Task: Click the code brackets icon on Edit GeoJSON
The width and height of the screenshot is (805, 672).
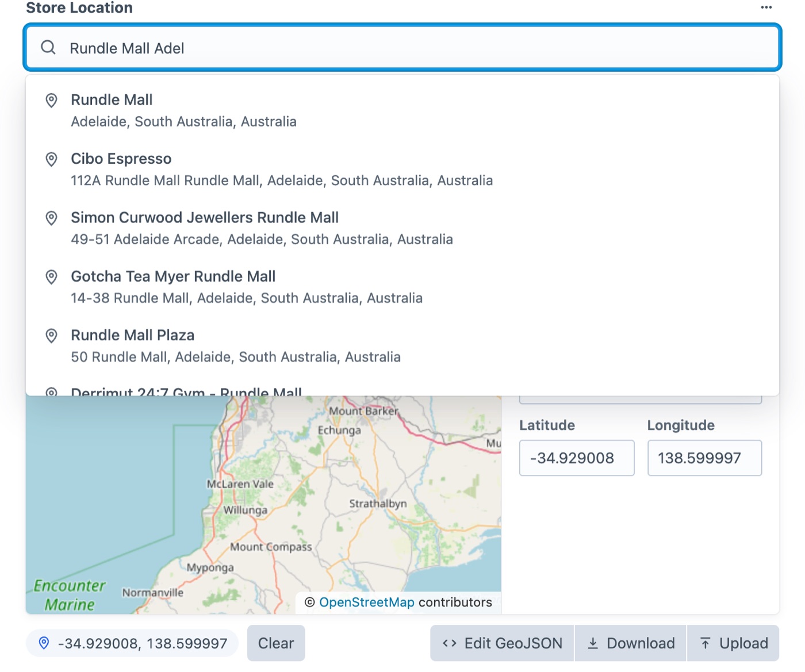Action: [450, 643]
